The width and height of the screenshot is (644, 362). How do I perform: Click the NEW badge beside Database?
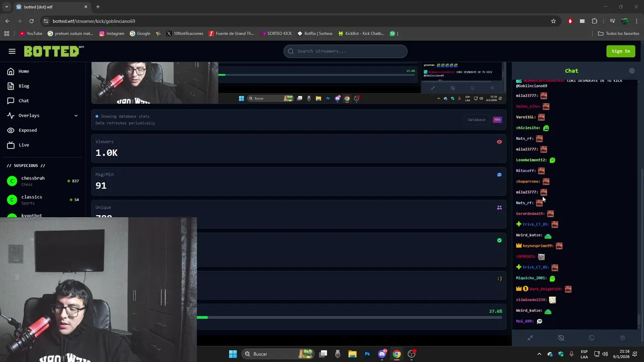pyautogui.click(x=497, y=120)
